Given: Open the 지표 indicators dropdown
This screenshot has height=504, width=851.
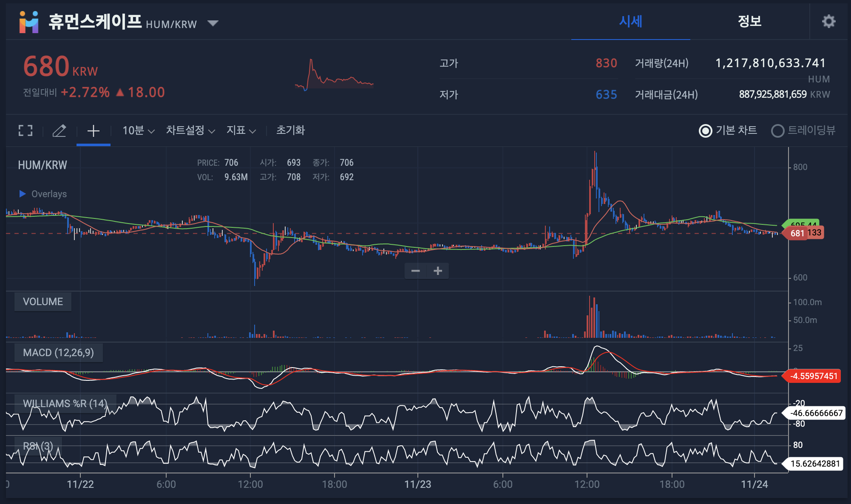Looking at the screenshot, I should point(241,130).
